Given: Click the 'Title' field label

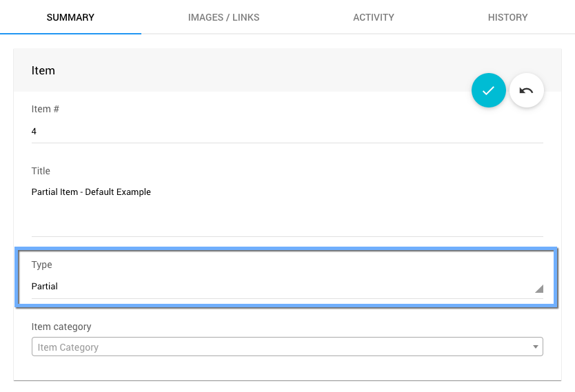Looking at the screenshot, I should 41,171.
